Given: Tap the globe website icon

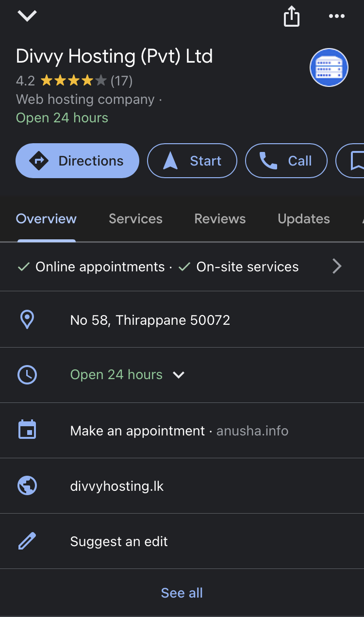Looking at the screenshot, I should pos(27,485).
